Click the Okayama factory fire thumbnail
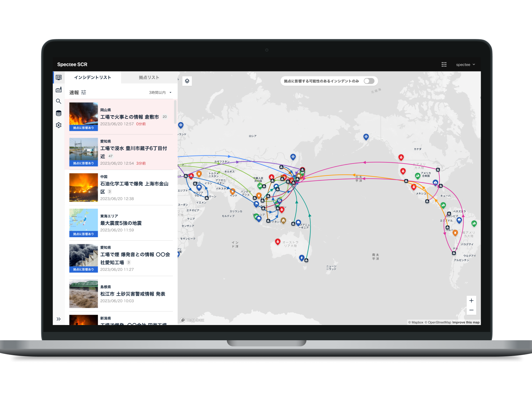 [83, 116]
